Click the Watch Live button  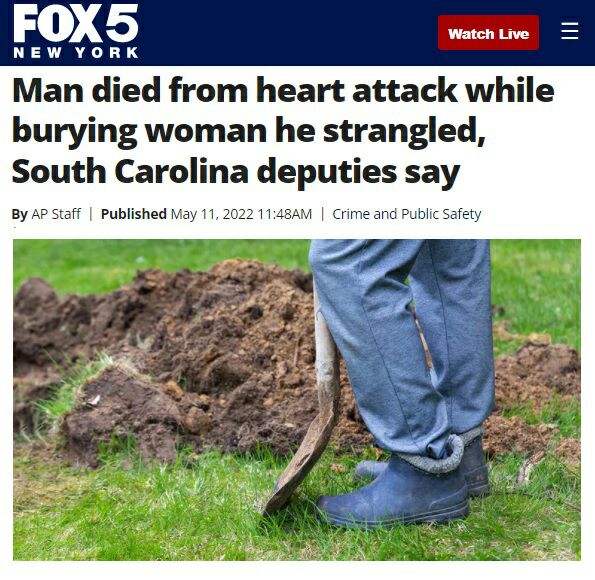coord(488,33)
